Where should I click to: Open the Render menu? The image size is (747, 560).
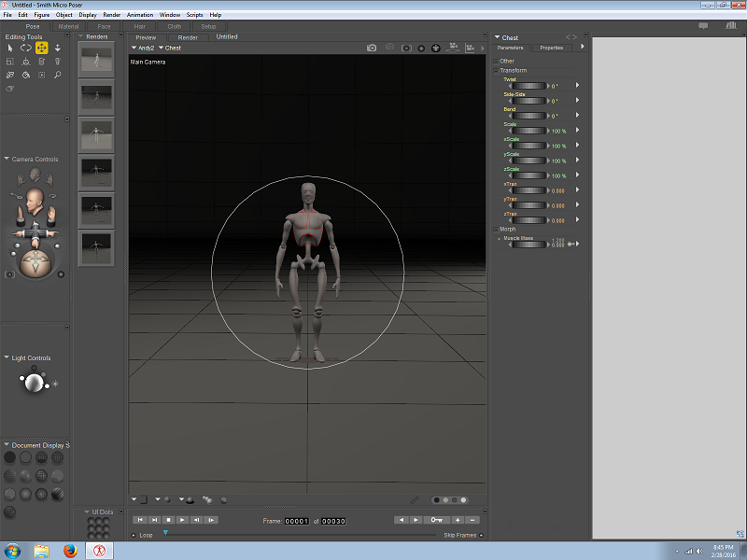point(112,15)
